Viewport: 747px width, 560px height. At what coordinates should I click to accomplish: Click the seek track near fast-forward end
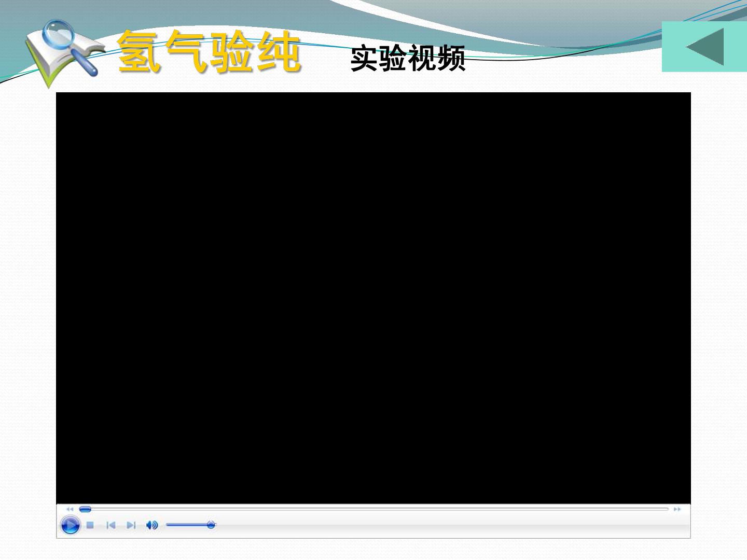(x=659, y=509)
